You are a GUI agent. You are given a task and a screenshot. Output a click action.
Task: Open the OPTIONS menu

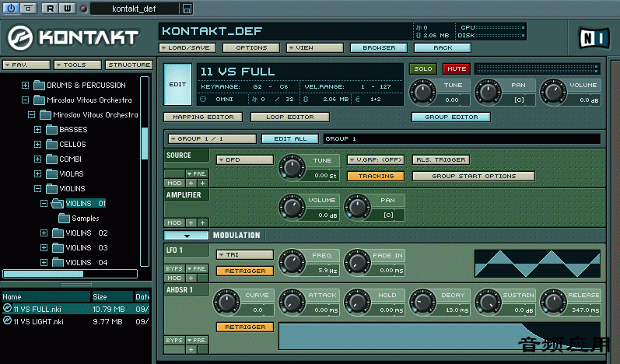pyautogui.click(x=251, y=47)
